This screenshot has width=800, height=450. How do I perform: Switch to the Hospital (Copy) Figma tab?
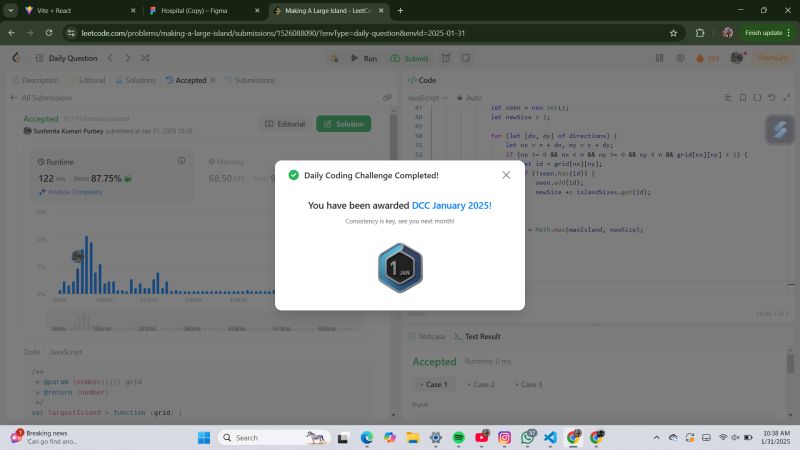pyautogui.click(x=204, y=10)
